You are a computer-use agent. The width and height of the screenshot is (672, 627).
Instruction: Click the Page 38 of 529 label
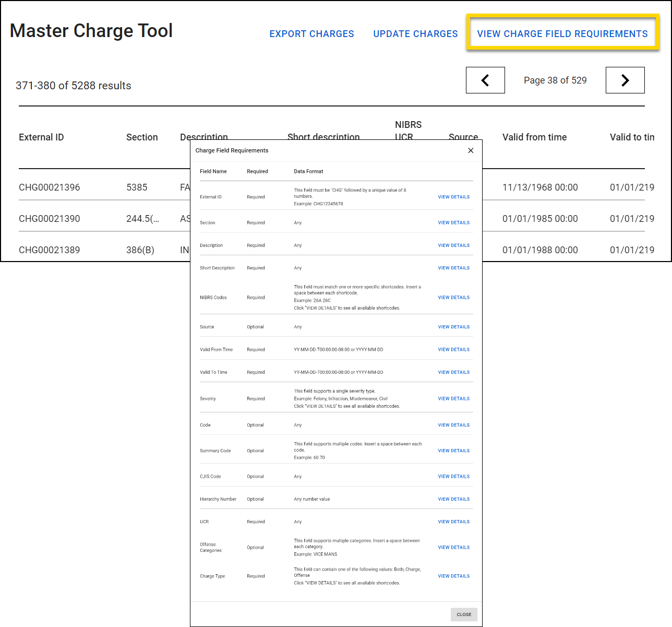(555, 80)
